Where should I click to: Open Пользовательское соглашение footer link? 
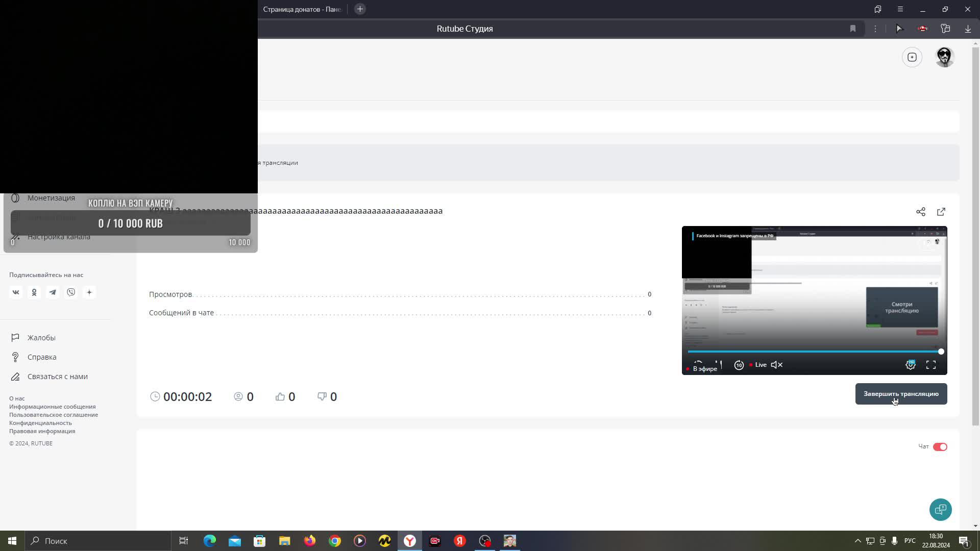click(54, 415)
